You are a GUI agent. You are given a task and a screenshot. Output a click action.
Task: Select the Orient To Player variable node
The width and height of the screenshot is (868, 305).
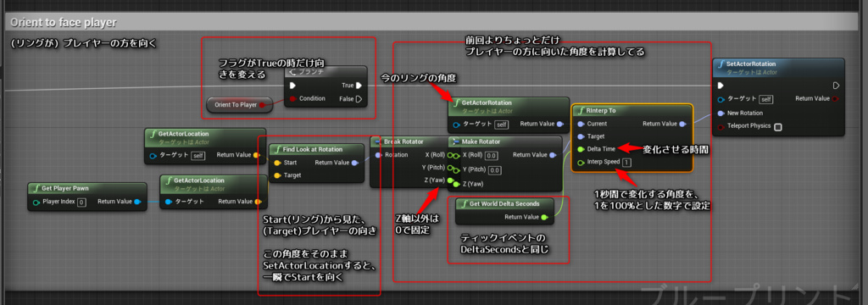click(x=239, y=104)
